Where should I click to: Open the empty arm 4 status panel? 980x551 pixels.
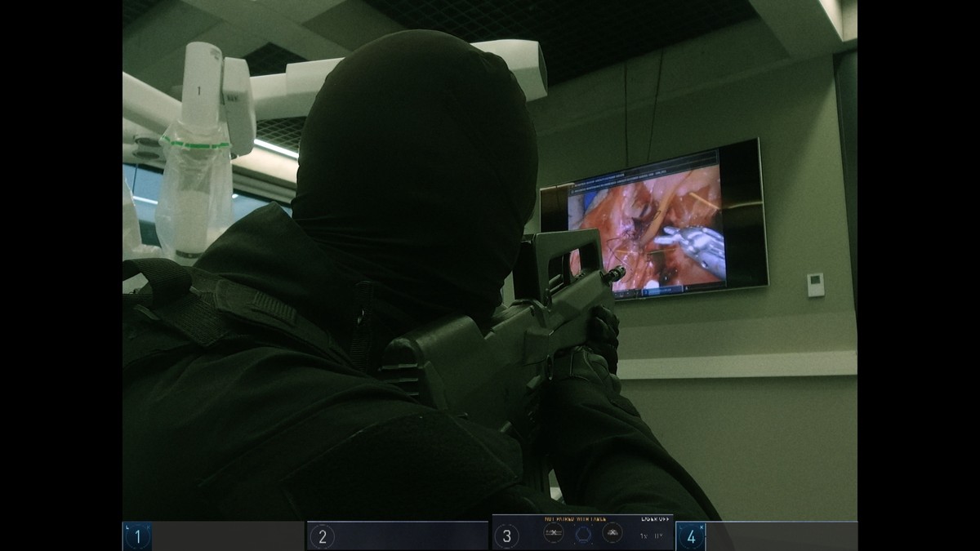pyautogui.click(x=780, y=536)
